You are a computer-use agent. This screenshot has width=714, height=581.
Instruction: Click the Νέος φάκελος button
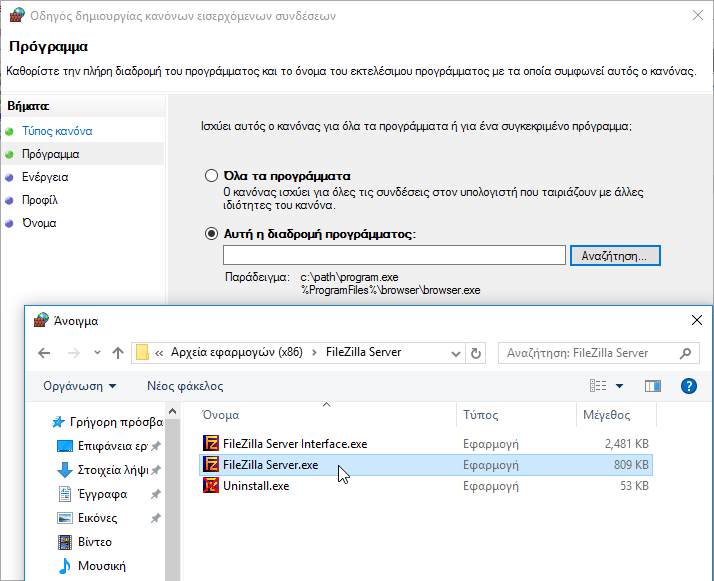pyautogui.click(x=185, y=386)
